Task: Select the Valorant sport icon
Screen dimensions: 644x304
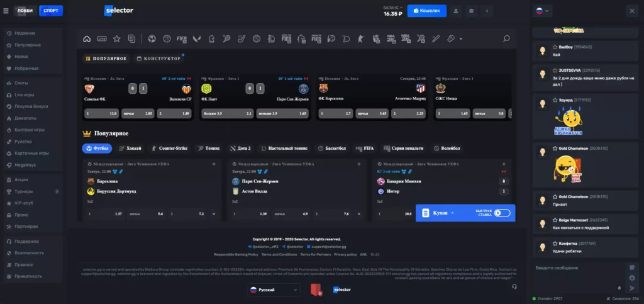Action: [197, 38]
